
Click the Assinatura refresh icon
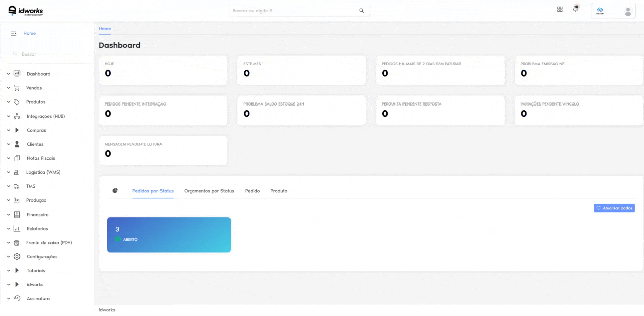coord(17,299)
